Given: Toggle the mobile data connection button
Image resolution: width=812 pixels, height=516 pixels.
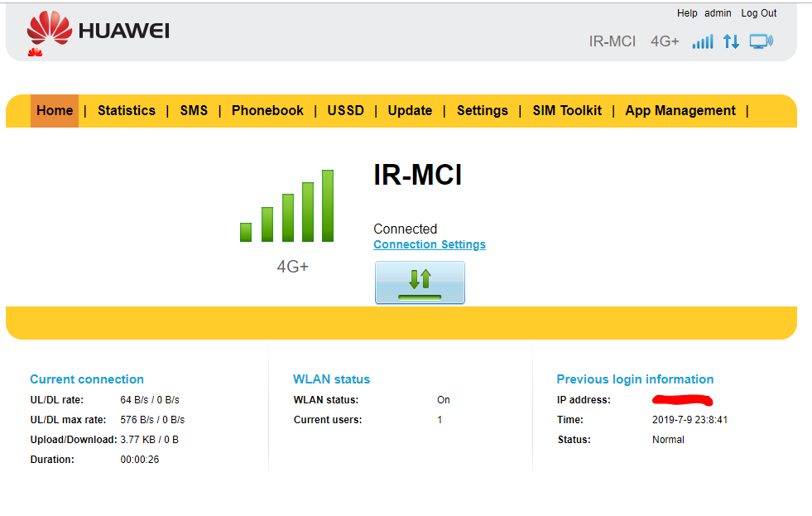Looking at the screenshot, I should [x=420, y=282].
